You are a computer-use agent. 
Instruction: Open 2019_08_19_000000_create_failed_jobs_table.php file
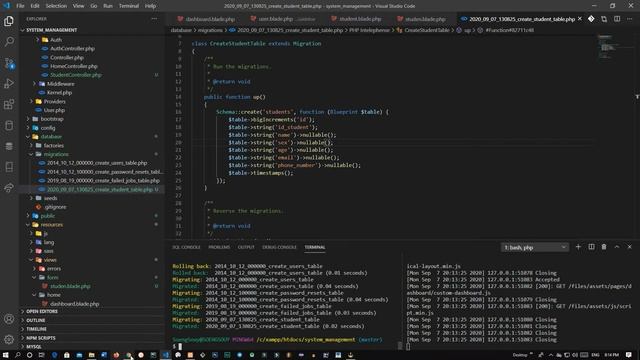click(103, 180)
